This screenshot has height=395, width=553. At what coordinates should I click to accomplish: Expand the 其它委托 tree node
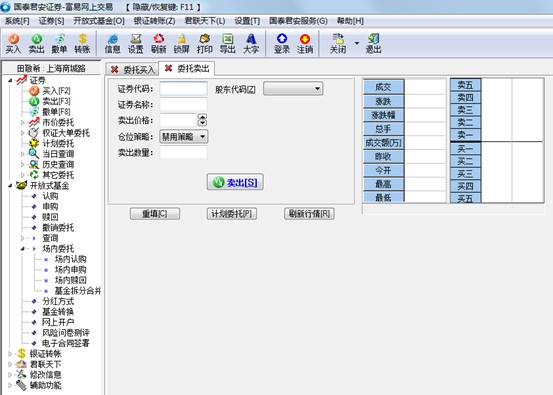point(23,175)
